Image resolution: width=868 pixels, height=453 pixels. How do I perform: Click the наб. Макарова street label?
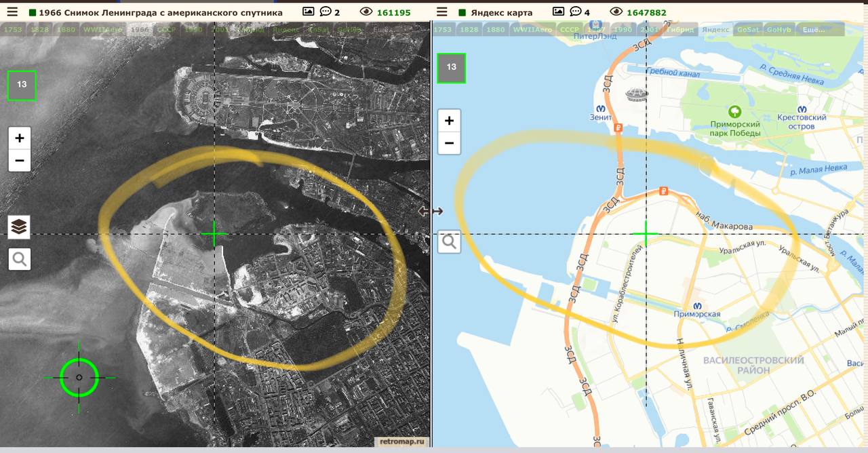click(x=724, y=221)
